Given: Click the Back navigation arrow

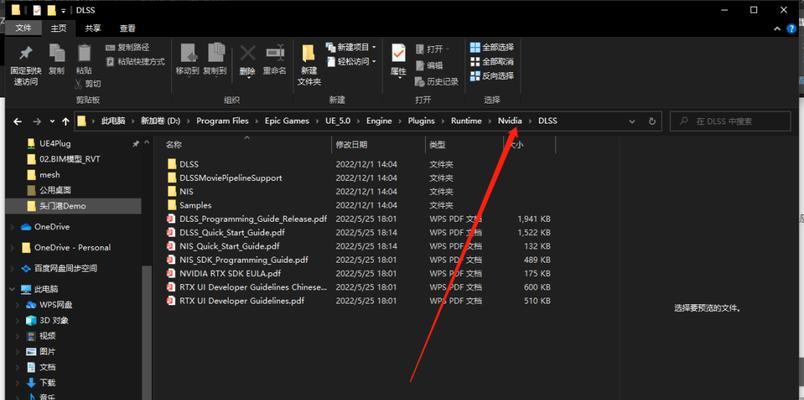Looking at the screenshot, I should (17, 122).
